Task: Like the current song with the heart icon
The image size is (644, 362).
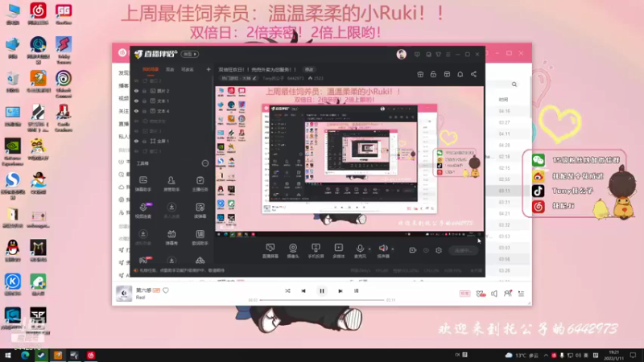Action: click(x=166, y=290)
